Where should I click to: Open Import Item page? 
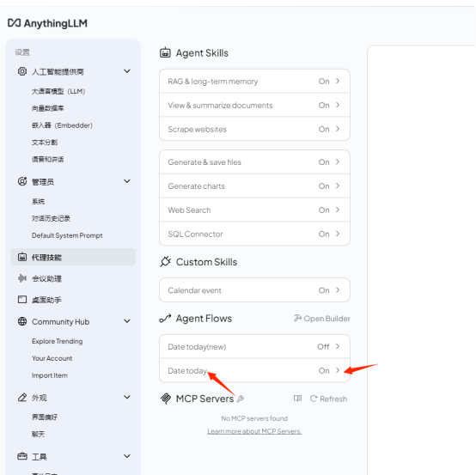pyautogui.click(x=50, y=375)
